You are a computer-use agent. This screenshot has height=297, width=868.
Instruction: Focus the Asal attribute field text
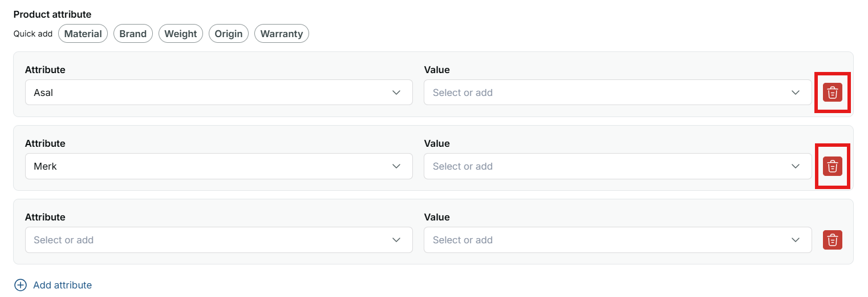43,93
